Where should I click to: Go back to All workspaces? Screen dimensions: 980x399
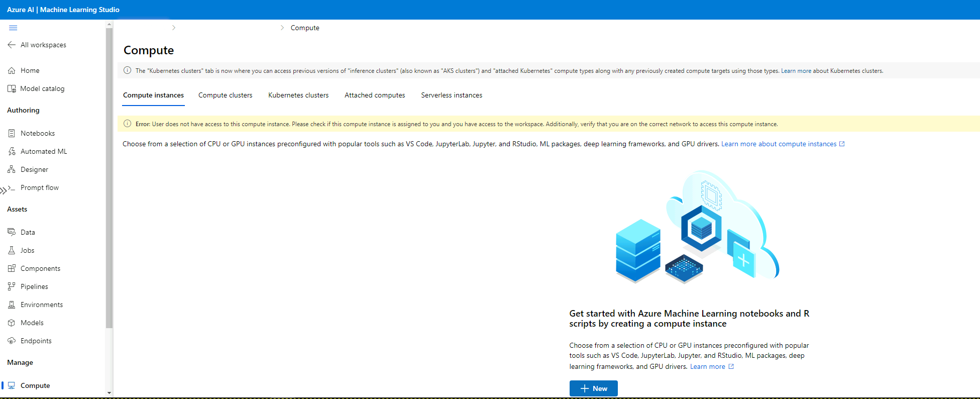[x=37, y=45]
